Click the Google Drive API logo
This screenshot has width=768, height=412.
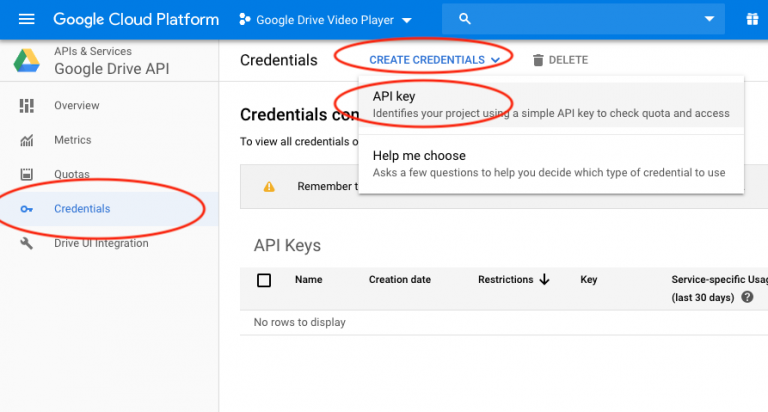(x=26, y=61)
